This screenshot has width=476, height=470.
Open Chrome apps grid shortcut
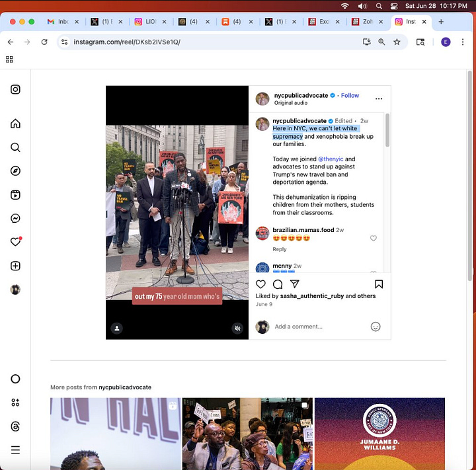pos(9,59)
